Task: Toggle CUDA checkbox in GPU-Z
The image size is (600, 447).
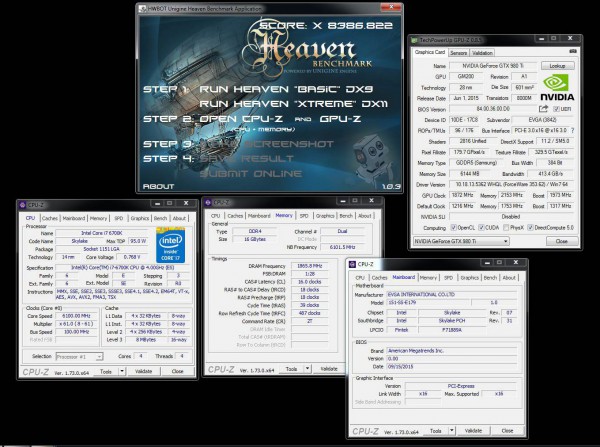Action: pyautogui.click(x=481, y=228)
